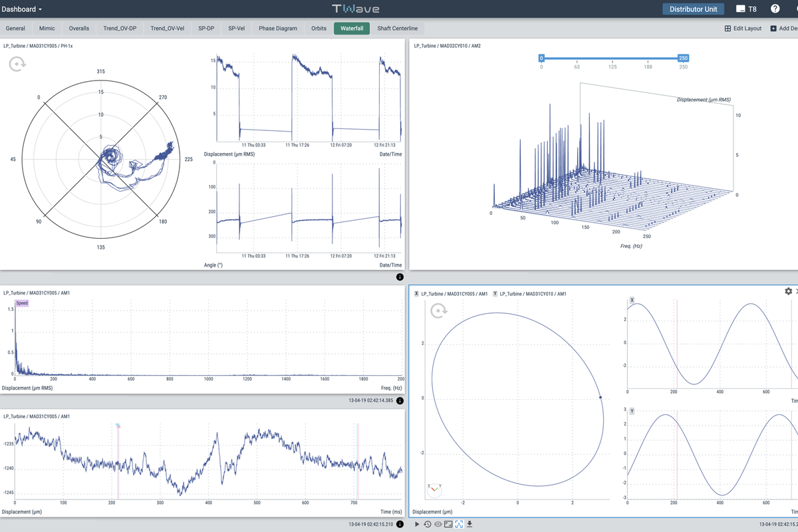Screen dimensions: 798x532
Task: Toggle the eye visibility icon in orbit toolbar
Action: (x=438, y=524)
